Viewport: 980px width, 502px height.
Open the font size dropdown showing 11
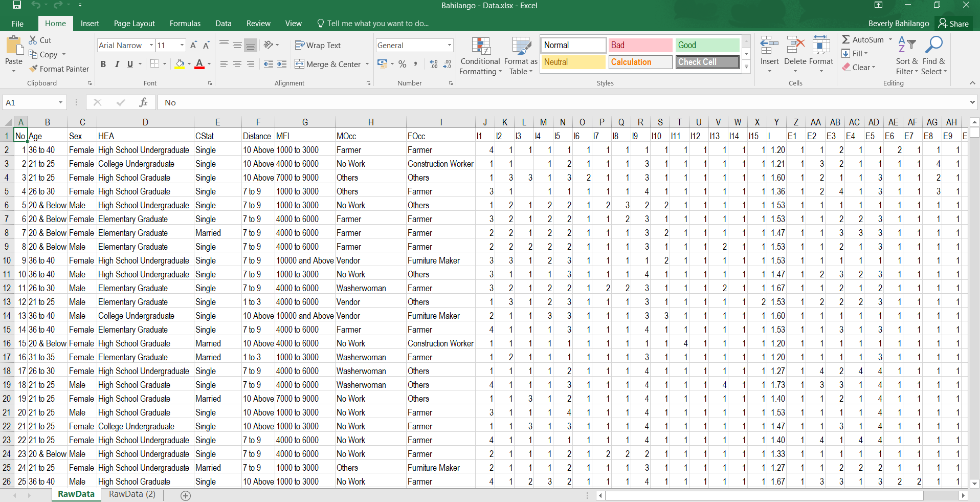pyautogui.click(x=182, y=45)
